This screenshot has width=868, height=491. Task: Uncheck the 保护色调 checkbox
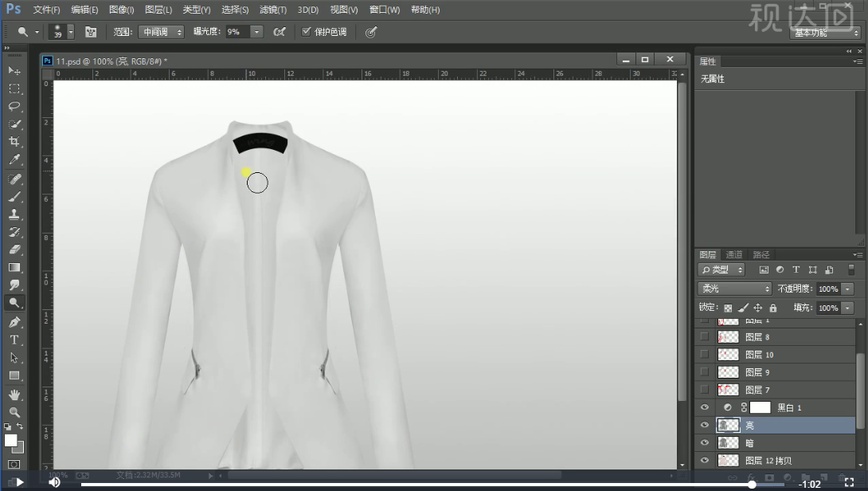pyautogui.click(x=306, y=32)
